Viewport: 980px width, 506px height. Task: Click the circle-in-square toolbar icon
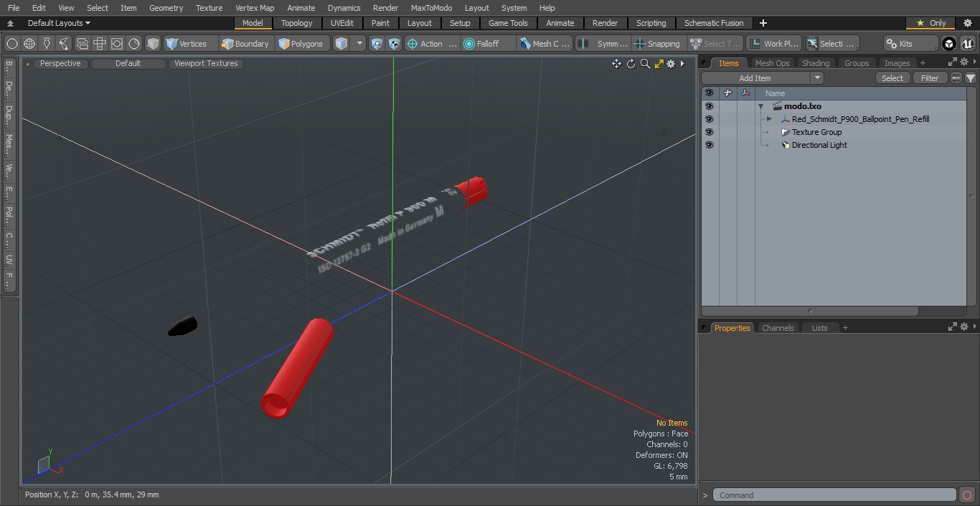coord(117,44)
